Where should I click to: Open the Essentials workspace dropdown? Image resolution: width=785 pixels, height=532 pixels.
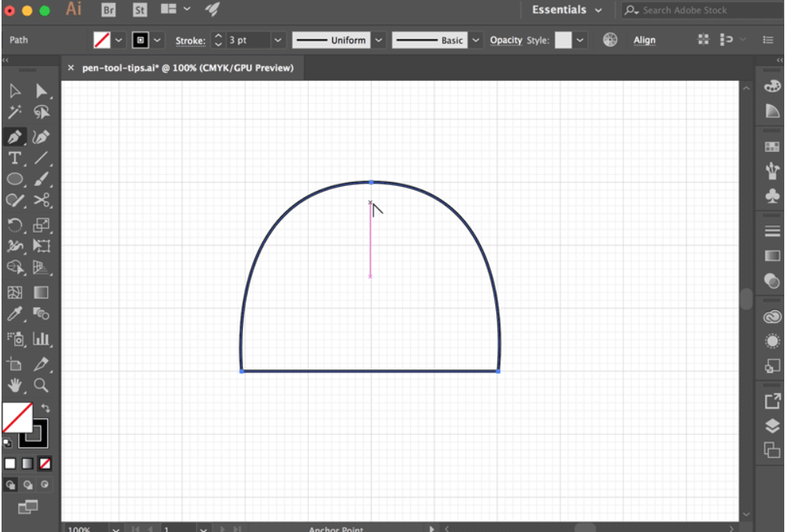pos(567,10)
